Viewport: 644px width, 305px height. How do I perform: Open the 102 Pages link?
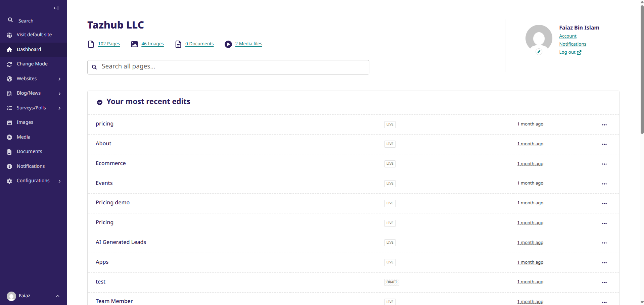tap(109, 44)
